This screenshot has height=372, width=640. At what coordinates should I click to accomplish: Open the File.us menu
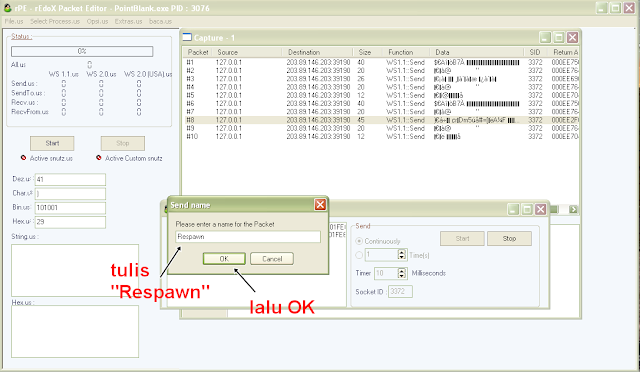pos(14,21)
